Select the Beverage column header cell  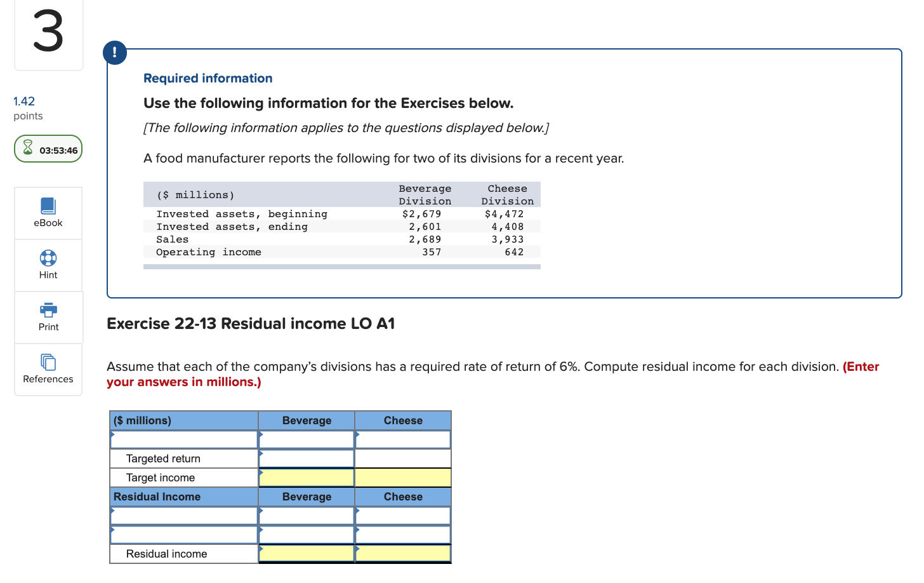(307, 420)
